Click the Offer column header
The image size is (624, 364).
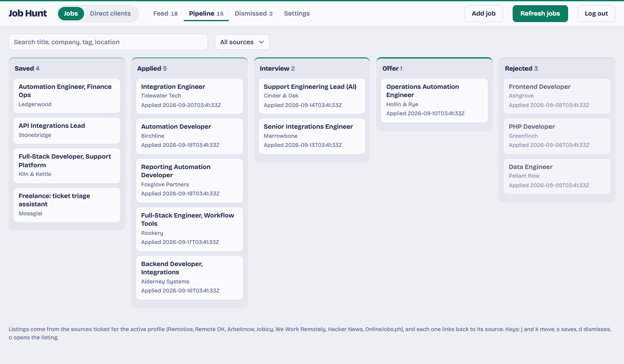392,68
